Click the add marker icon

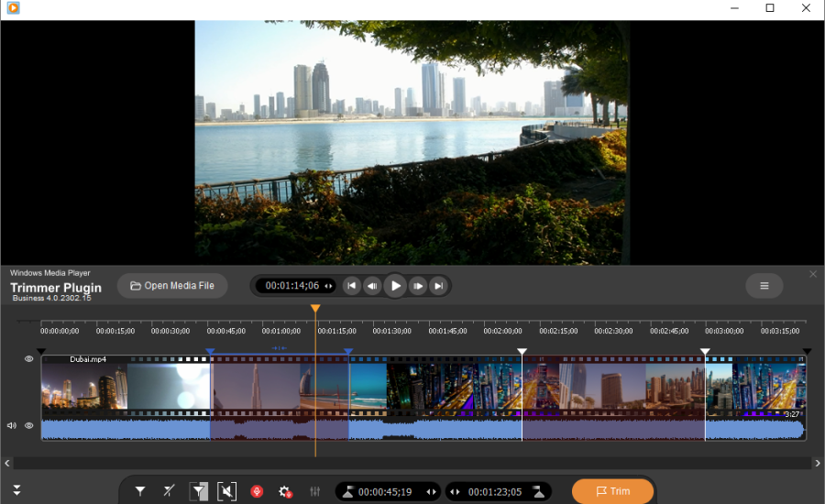click(140, 492)
